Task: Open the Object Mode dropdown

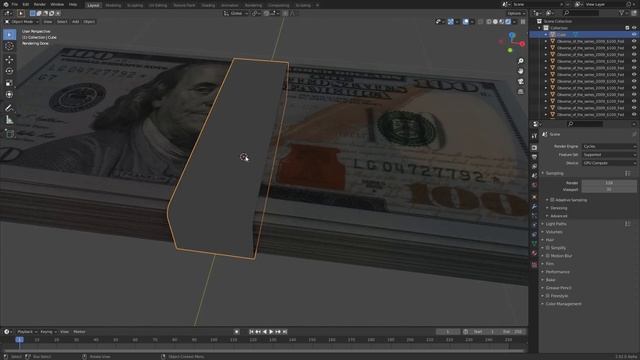Action: (x=22, y=22)
